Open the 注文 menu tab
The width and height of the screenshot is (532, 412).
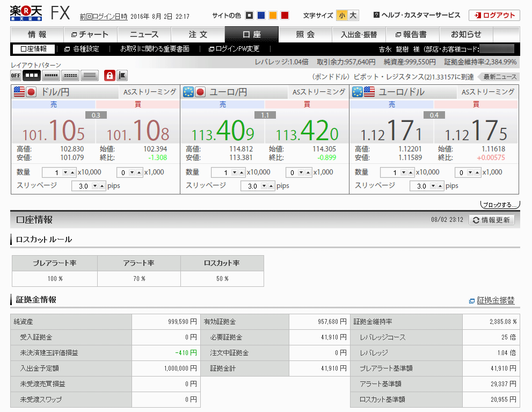point(198,34)
